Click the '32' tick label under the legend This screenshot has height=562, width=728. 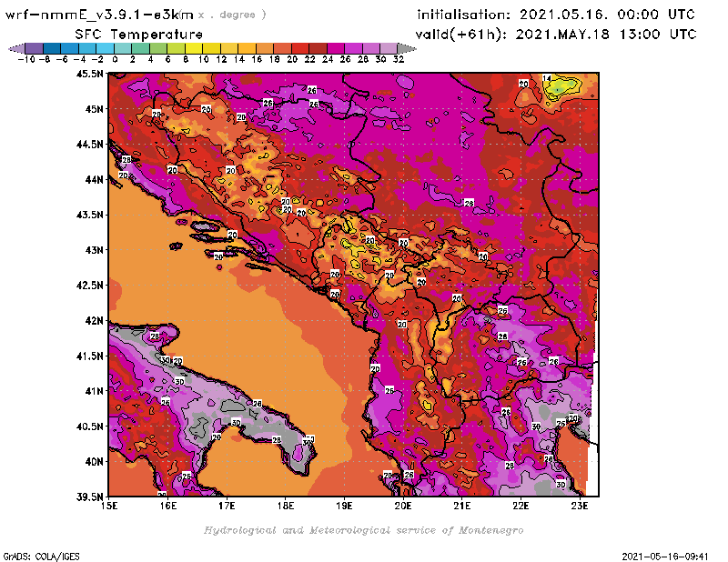(399, 59)
